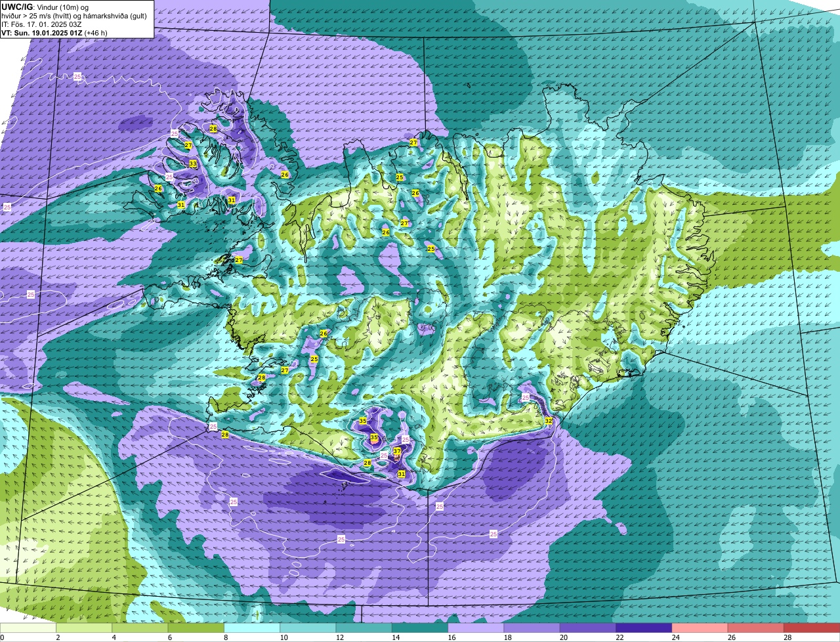Pick the 12–14 m/s teal swatch
The image size is (840, 642).
(x=364, y=628)
